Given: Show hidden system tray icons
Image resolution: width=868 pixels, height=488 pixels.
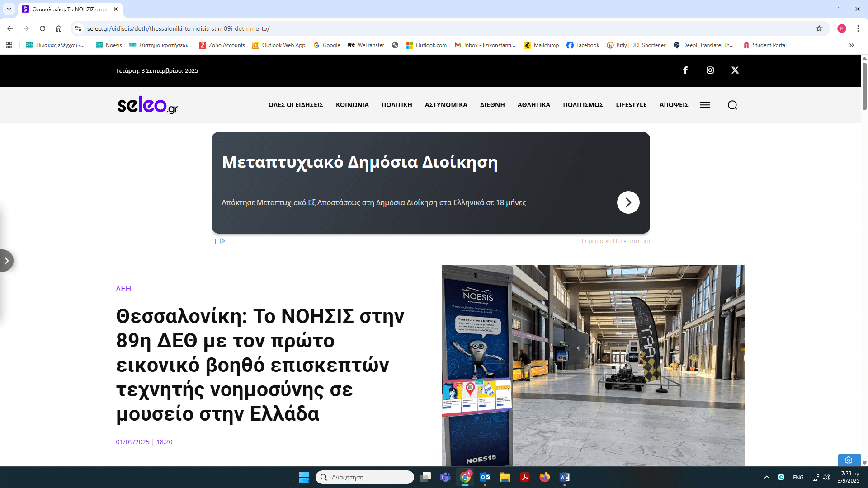Looking at the screenshot, I should pyautogui.click(x=767, y=477).
